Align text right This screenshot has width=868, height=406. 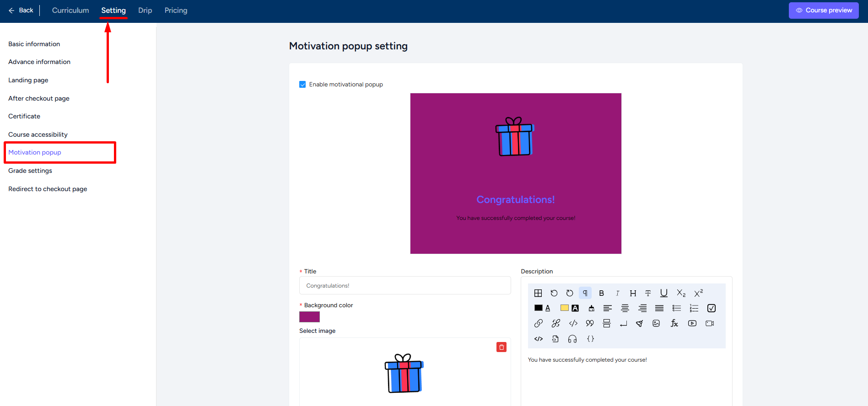click(642, 308)
